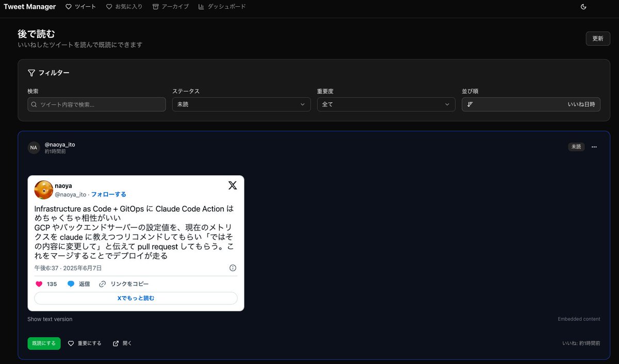
Task: Open the お気に入り nav tab
Action: pos(124,7)
